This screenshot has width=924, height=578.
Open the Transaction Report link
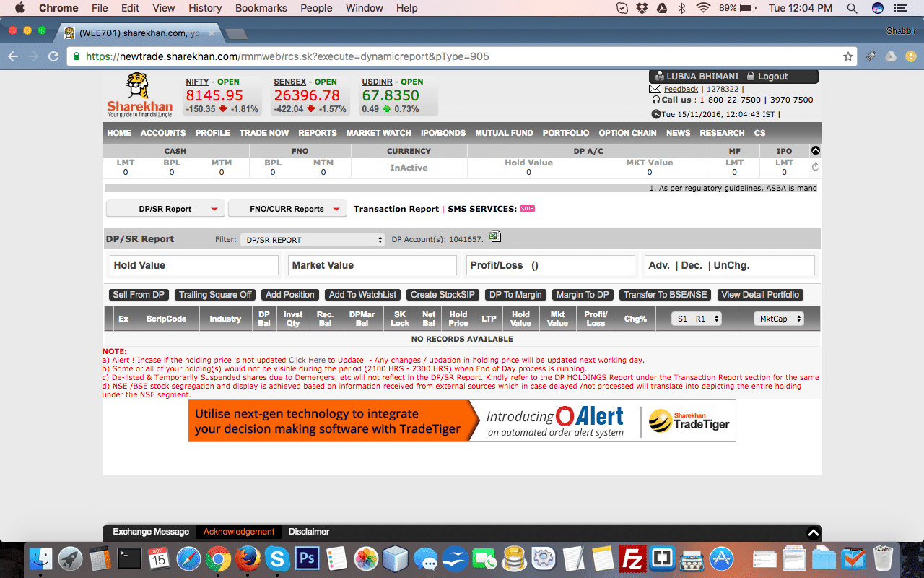click(x=396, y=209)
